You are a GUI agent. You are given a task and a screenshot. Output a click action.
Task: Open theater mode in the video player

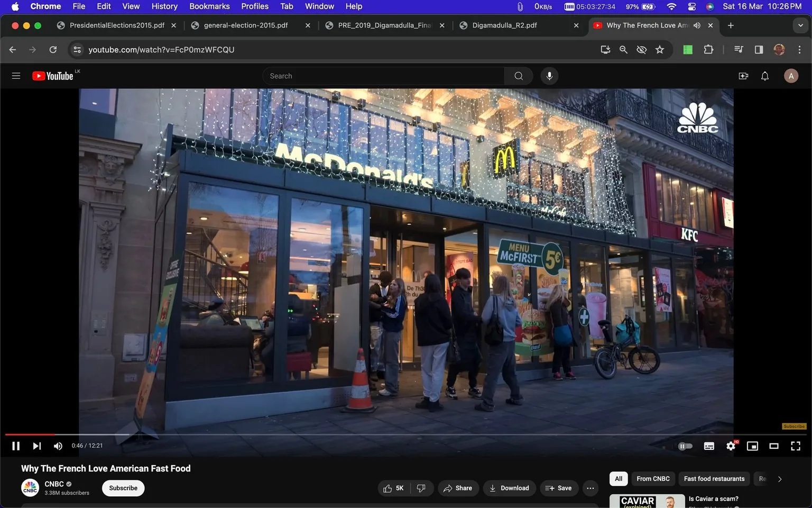point(774,446)
